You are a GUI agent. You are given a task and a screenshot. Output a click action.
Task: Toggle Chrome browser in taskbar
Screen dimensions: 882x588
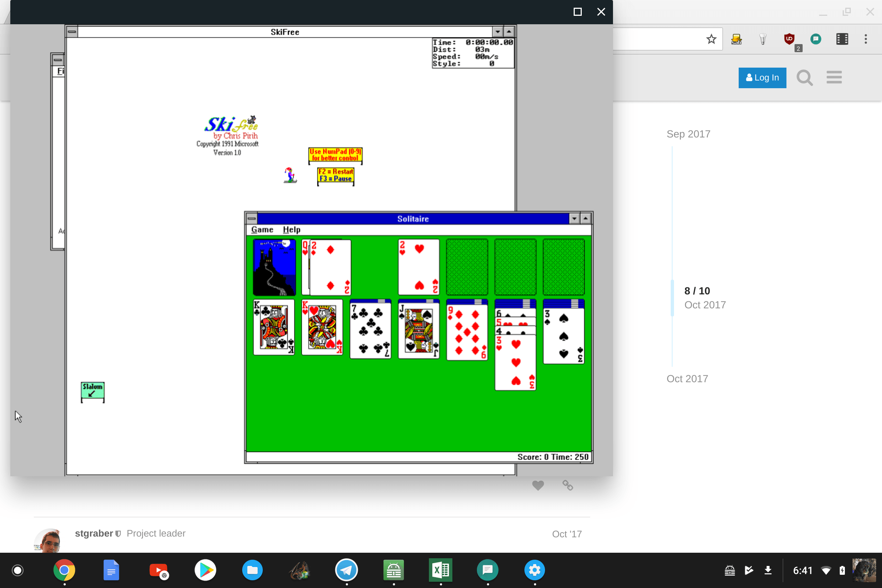64,569
